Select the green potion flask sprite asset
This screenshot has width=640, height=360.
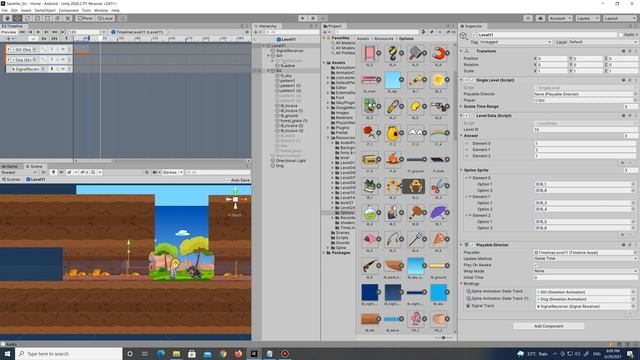pyautogui.click(x=370, y=213)
